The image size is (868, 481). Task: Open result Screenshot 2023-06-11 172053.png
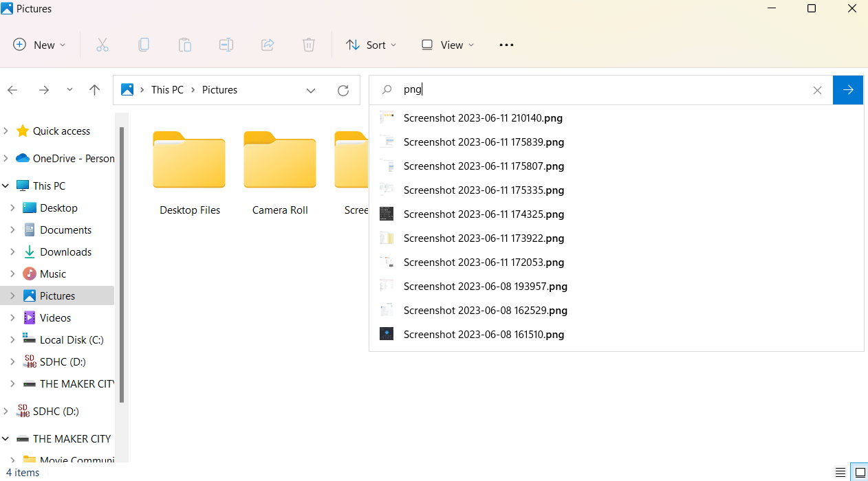pos(616,262)
